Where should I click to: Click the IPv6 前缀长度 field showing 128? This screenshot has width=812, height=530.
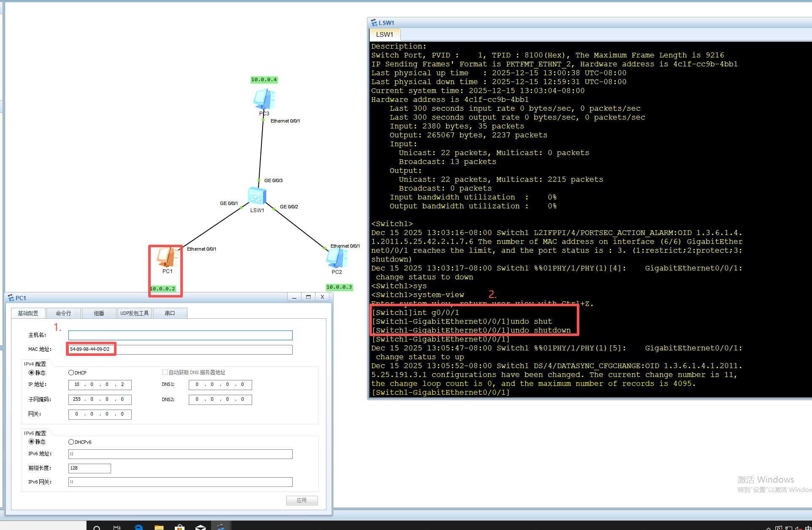point(90,468)
